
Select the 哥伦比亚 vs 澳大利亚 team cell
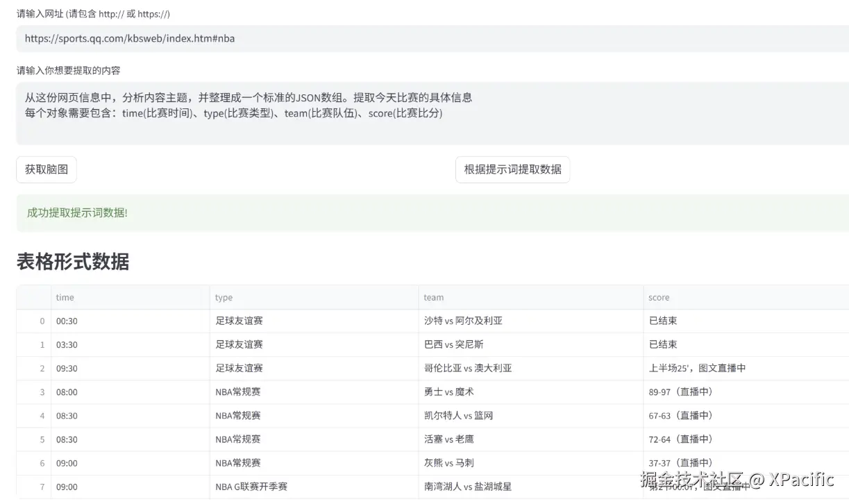pyautogui.click(x=530, y=368)
